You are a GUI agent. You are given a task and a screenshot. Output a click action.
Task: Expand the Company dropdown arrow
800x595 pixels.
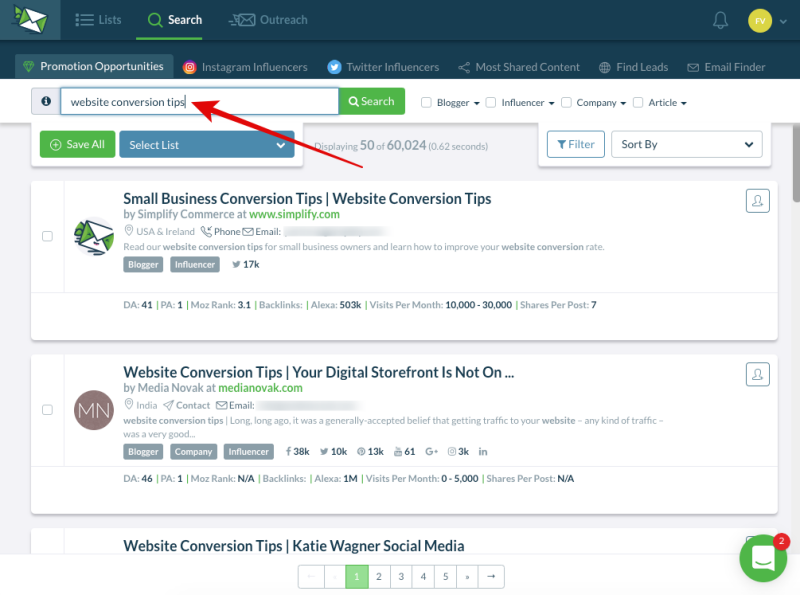623,104
